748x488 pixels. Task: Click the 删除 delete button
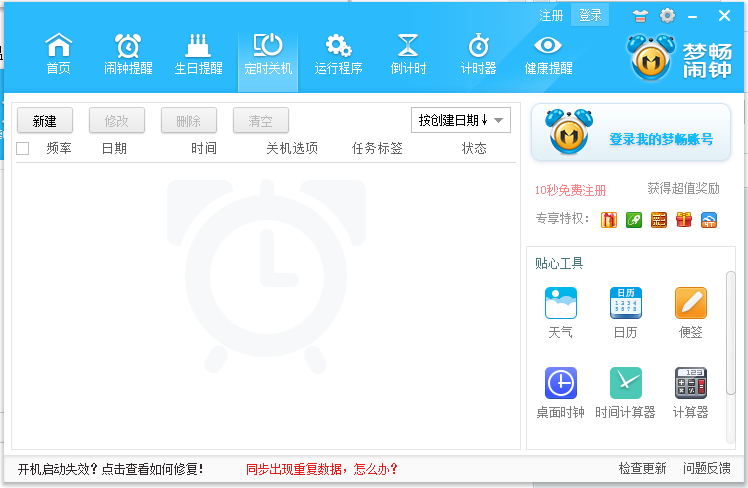click(189, 121)
